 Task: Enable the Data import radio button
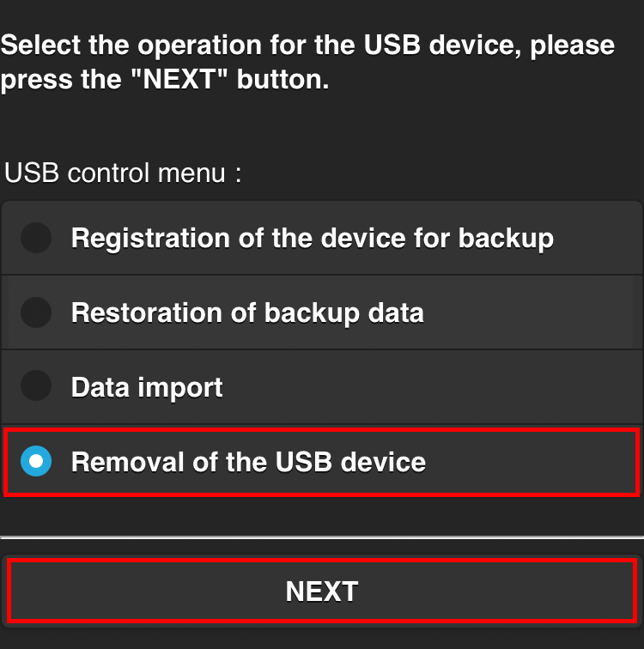[36, 386]
